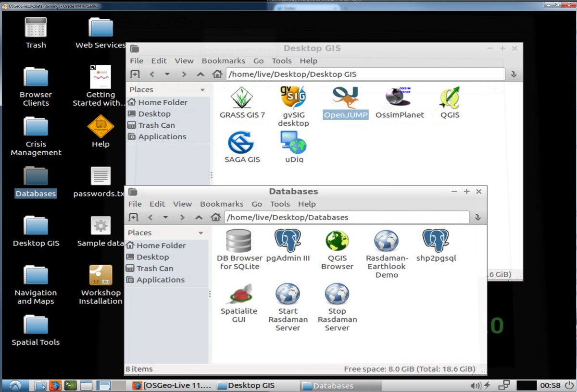Go to home folder in Databases toolbar
This screenshot has height=392, width=577.
pos(215,217)
